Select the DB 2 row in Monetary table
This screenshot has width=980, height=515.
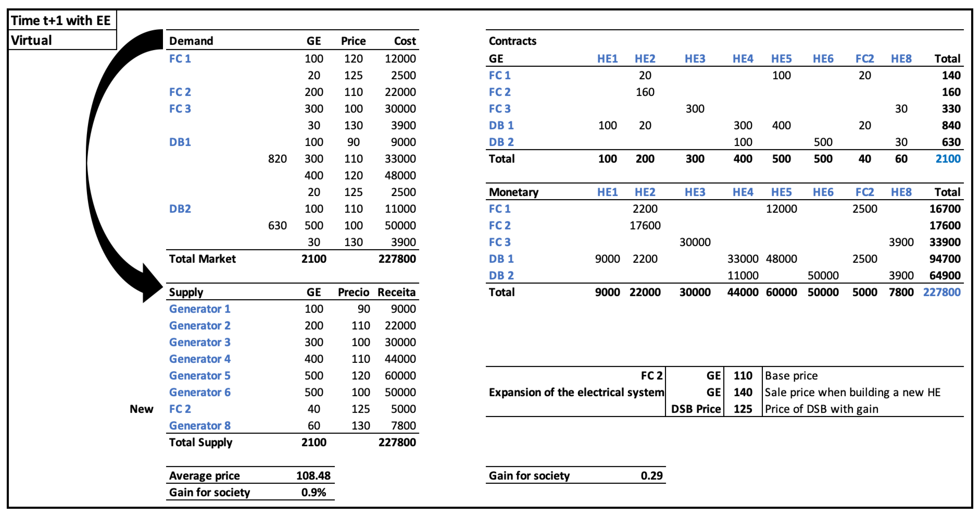tap(501, 275)
